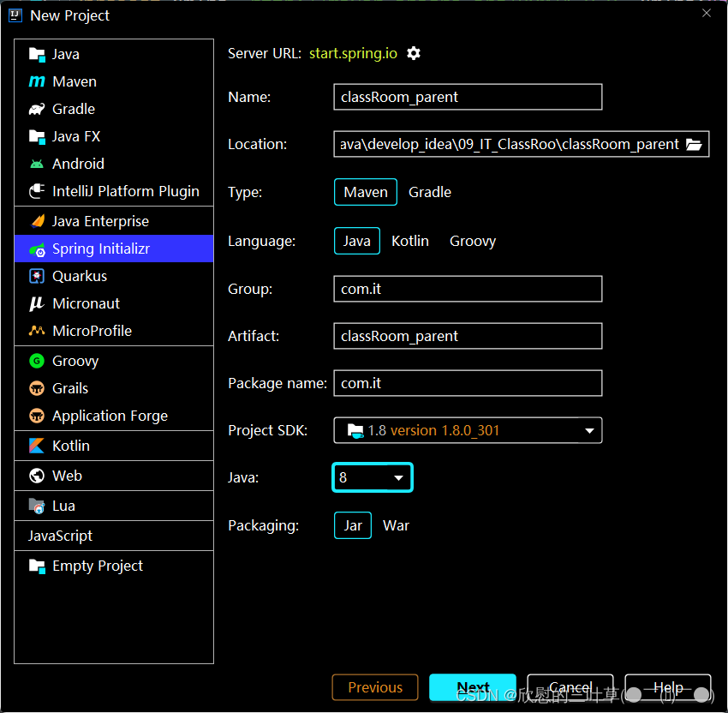Choose Kotlin as language
Viewport: 728px width, 713px height.
click(410, 241)
